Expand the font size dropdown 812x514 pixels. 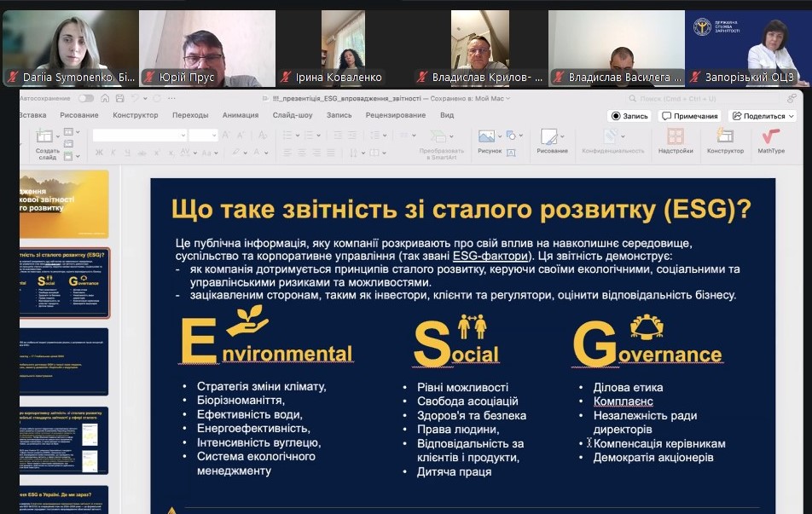(214, 135)
